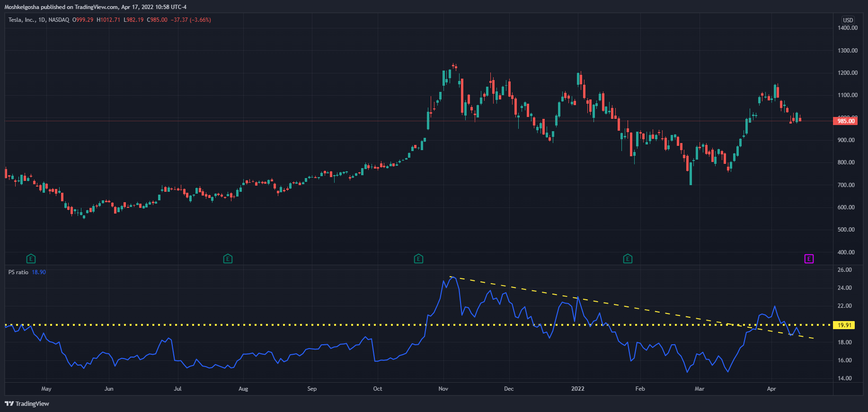Click the 2022 label on the time axis
The image size is (868, 412).
(578, 389)
